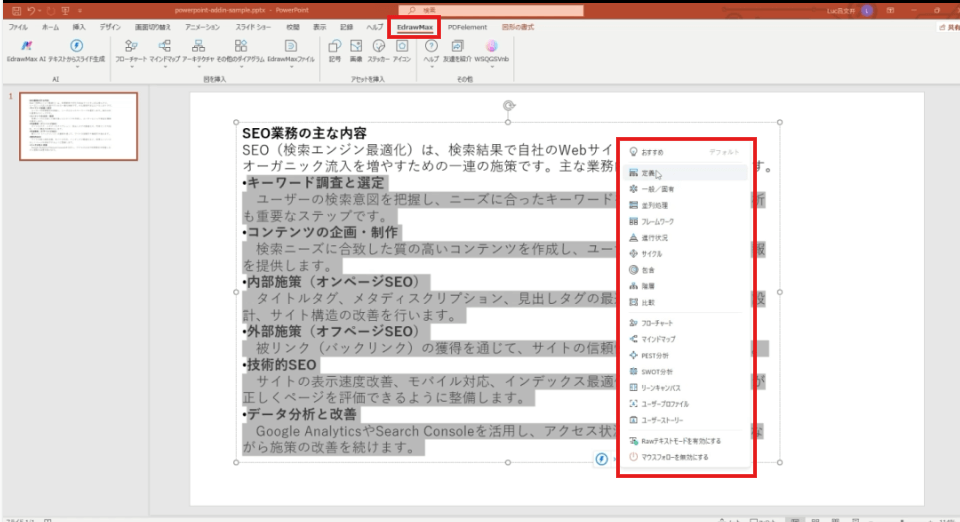Click the rotation handle above the text box
960x522 pixels.
[x=508, y=105]
